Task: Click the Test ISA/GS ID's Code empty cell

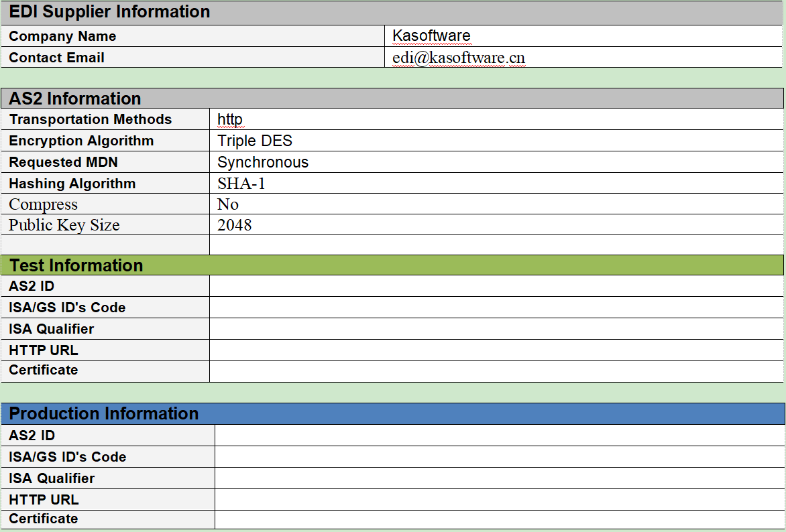Action: tap(496, 308)
